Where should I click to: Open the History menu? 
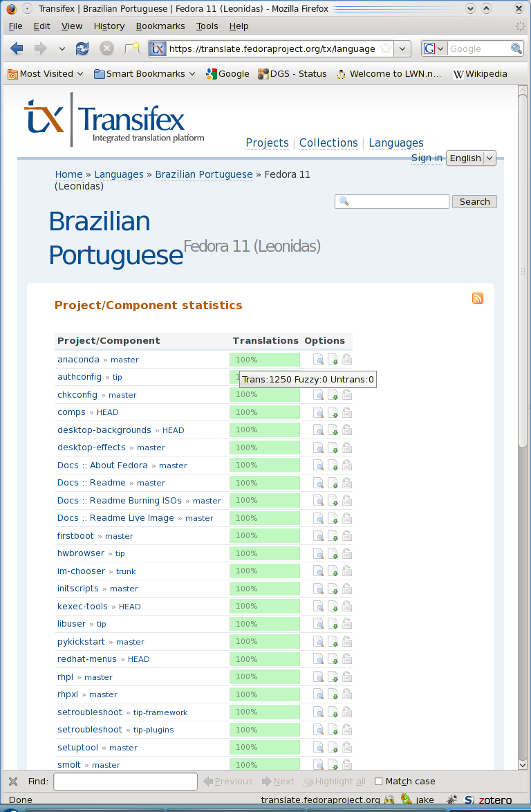point(109,26)
